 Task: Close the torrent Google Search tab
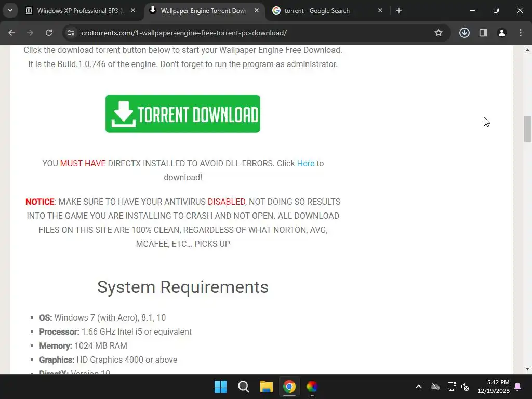(380, 11)
